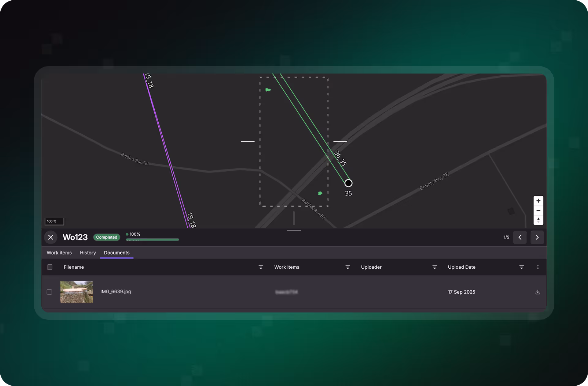Go to the previous work order
This screenshot has width=588, height=386.
(520, 237)
